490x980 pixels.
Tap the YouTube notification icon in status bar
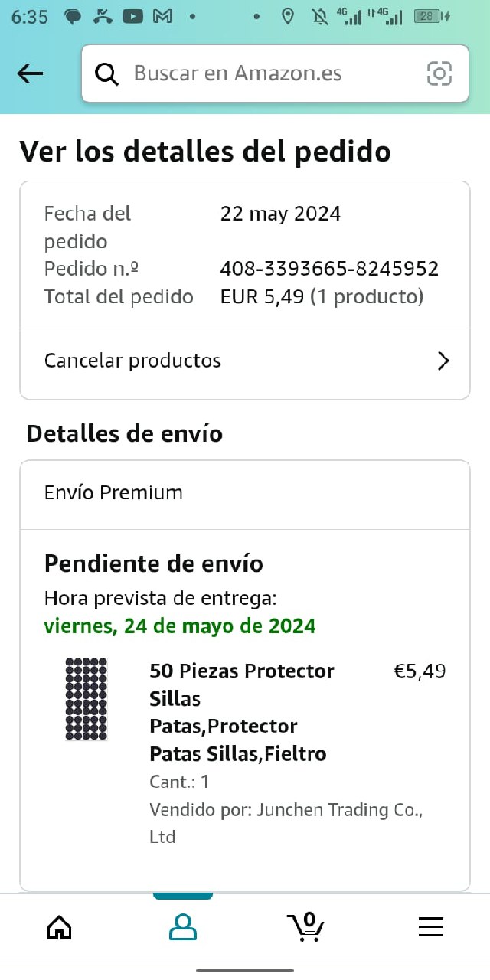click(x=132, y=16)
